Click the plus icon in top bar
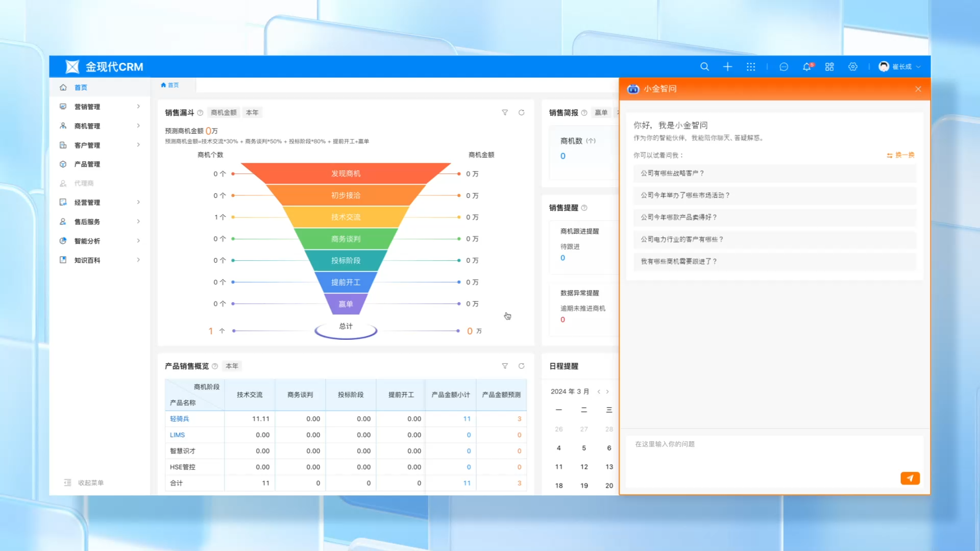The image size is (980, 551). (727, 67)
